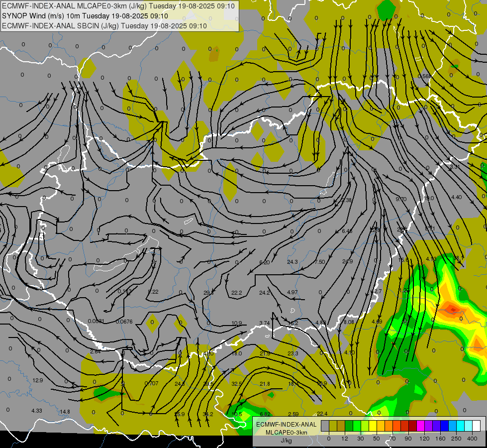487x448 pixels.
Task: Click the legend tick label 12
Action: [344, 439]
